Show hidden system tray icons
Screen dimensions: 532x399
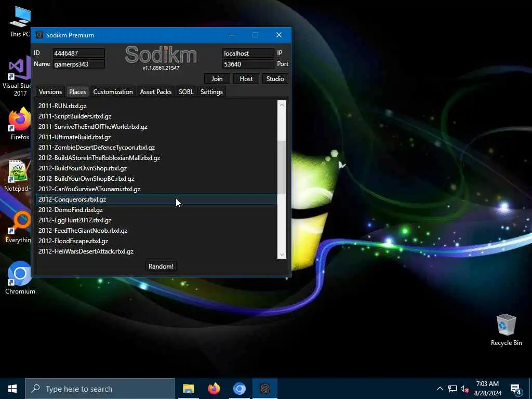pyautogui.click(x=440, y=389)
